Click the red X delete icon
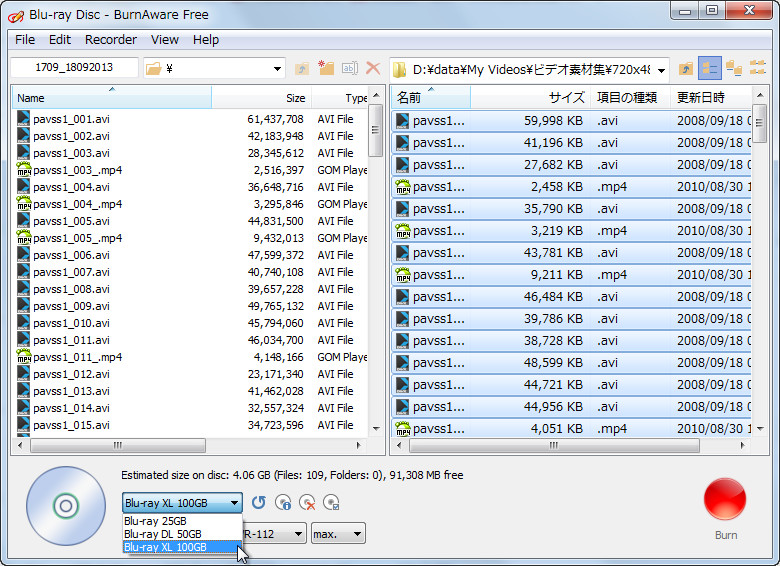 [373, 68]
